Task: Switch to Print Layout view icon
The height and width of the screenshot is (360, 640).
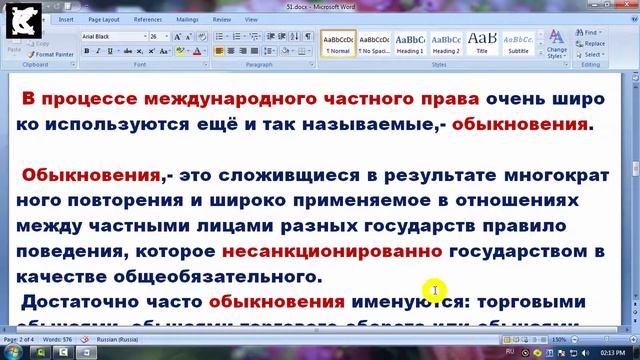Action: click(x=507, y=340)
